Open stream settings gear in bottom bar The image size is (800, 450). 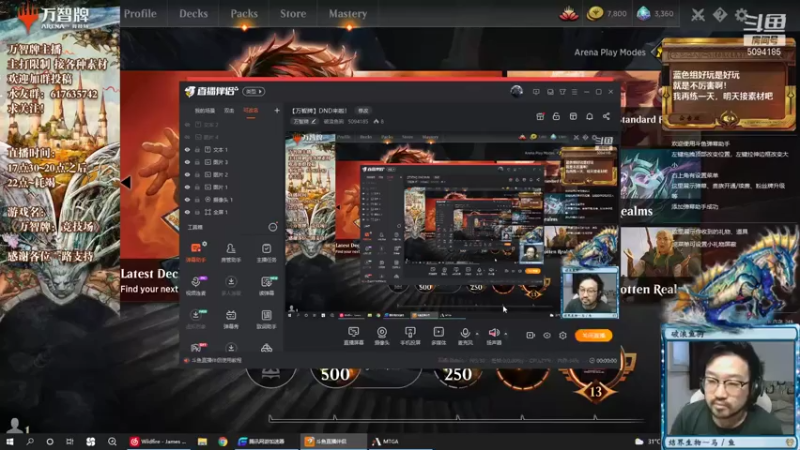click(x=563, y=335)
